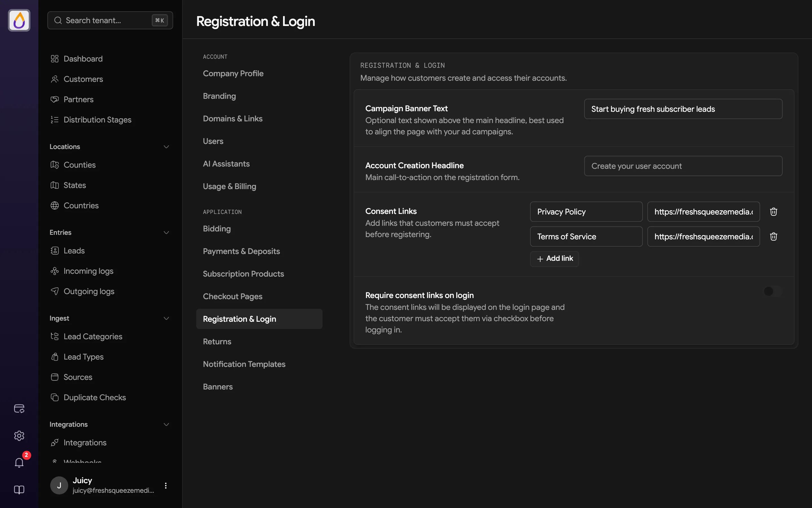
Task: Collapse the Ingest section
Action: pyautogui.click(x=166, y=318)
